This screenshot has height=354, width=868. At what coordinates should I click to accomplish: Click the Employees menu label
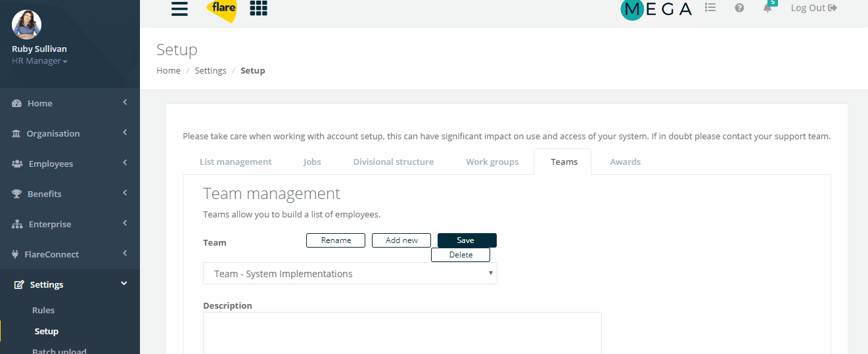click(51, 164)
